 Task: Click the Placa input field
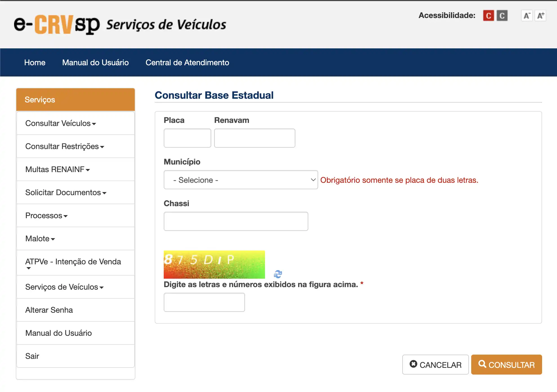click(x=187, y=138)
